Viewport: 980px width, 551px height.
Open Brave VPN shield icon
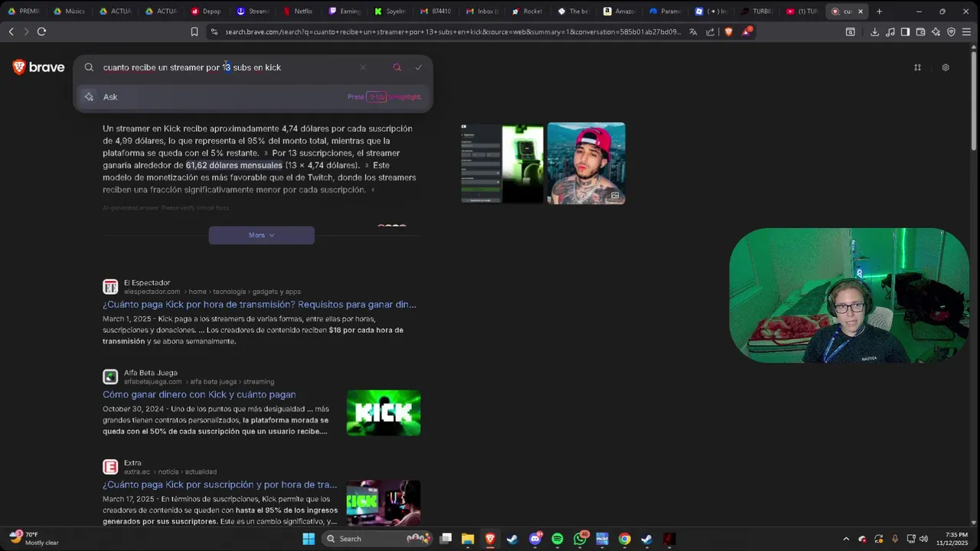tap(951, 32)
